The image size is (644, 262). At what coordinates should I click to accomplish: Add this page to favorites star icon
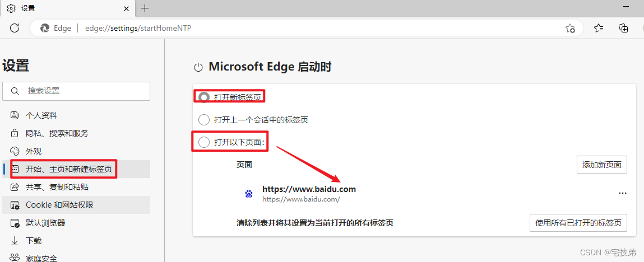[569, 29]
